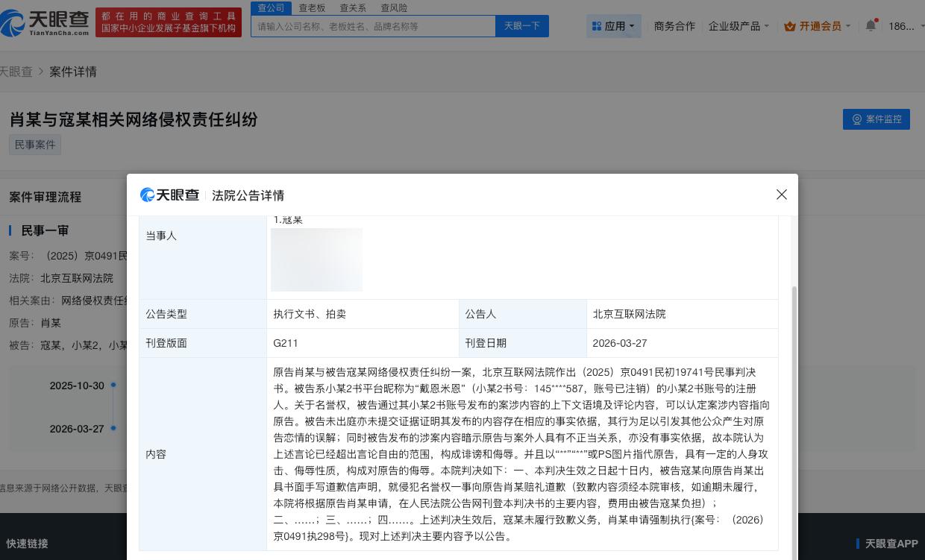925x560 pixels.
Task: Open the notification bell
Action: click(x=871, y=25)
